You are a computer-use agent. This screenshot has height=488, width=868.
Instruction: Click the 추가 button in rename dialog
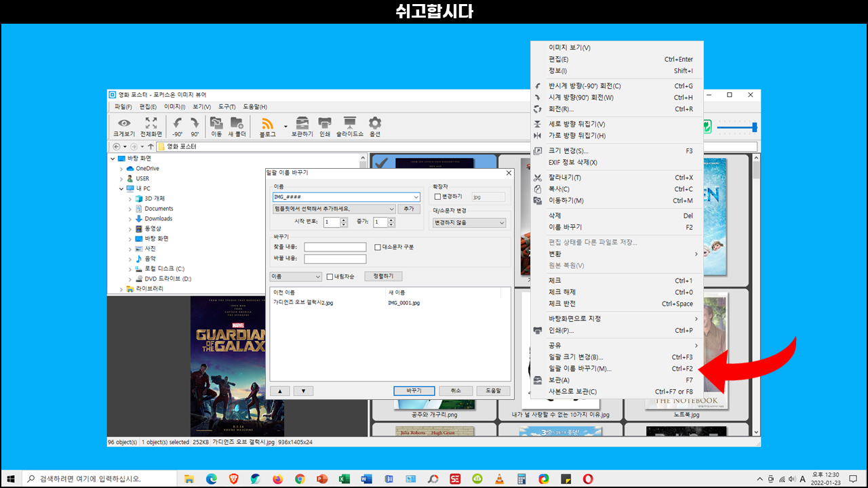409,209
